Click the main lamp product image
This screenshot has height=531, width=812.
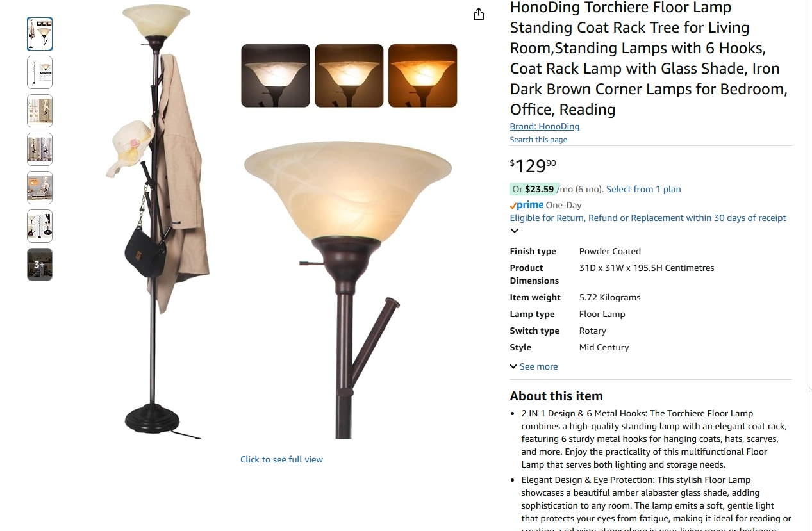[x=281, y=221]
